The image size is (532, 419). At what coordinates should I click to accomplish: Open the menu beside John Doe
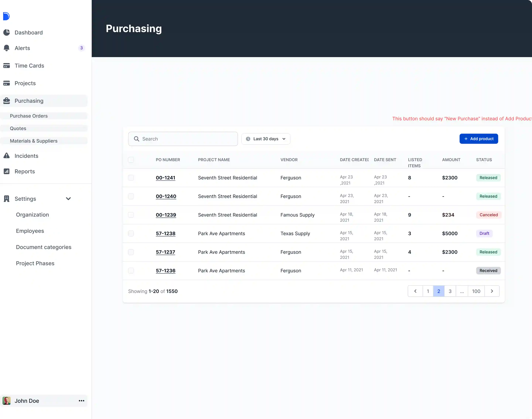81,401
